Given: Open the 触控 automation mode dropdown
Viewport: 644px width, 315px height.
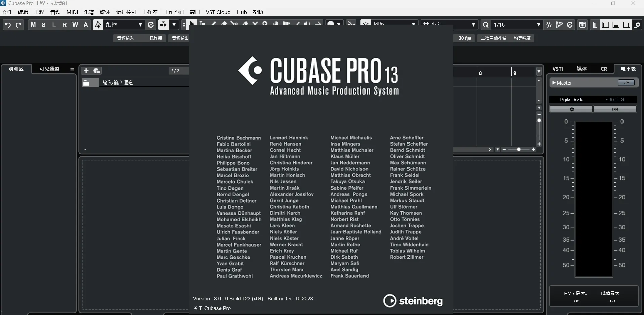Looking at the screenshot, I should pyautogui.click(x=141, y=24).
